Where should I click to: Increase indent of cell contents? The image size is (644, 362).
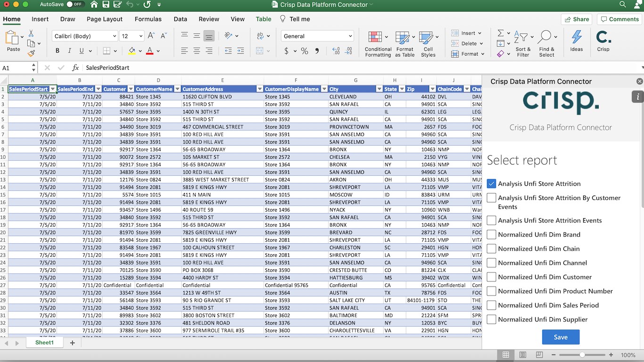pyautogui.click(x=240, y=51)
